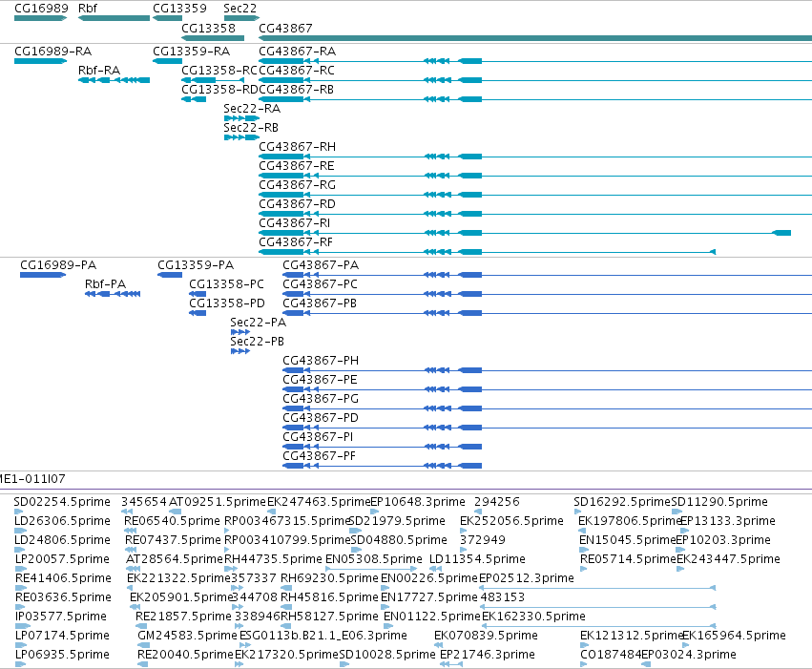Click protein CG16989-PA label
The width and height of the screenshot is (812, 669).
pos(58,265)
